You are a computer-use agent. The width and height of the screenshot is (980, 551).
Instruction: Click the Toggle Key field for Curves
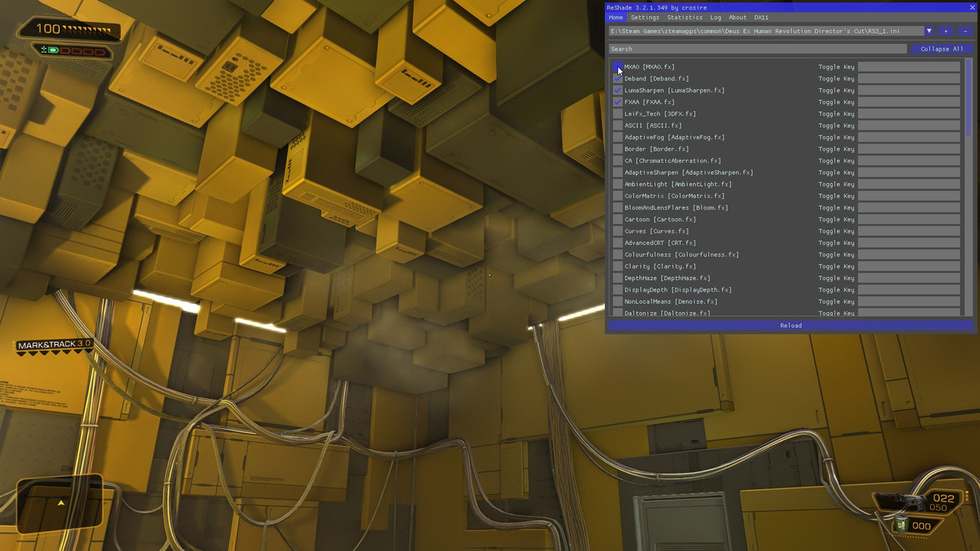[909, 231]
